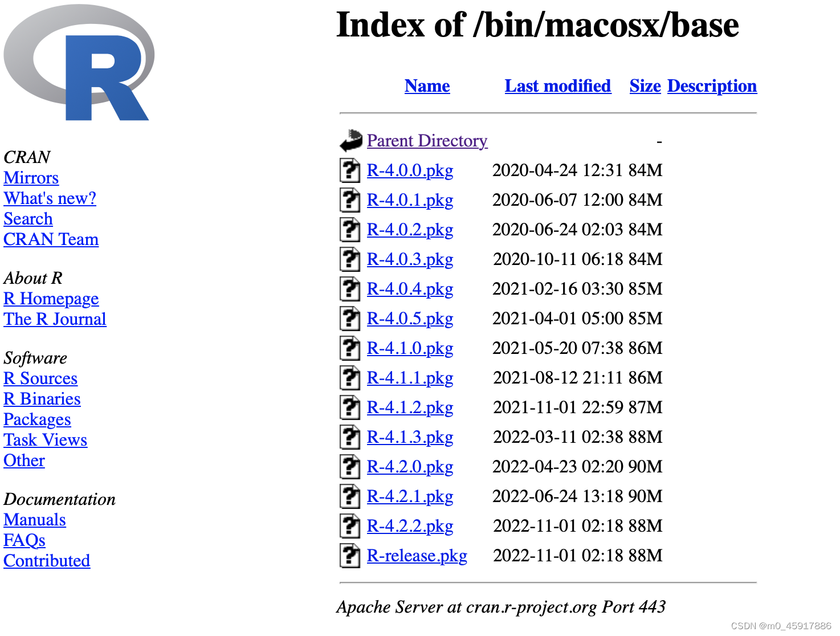Download R-4.2.2.pkg
The image size is (840, 636).
point(410,526)
